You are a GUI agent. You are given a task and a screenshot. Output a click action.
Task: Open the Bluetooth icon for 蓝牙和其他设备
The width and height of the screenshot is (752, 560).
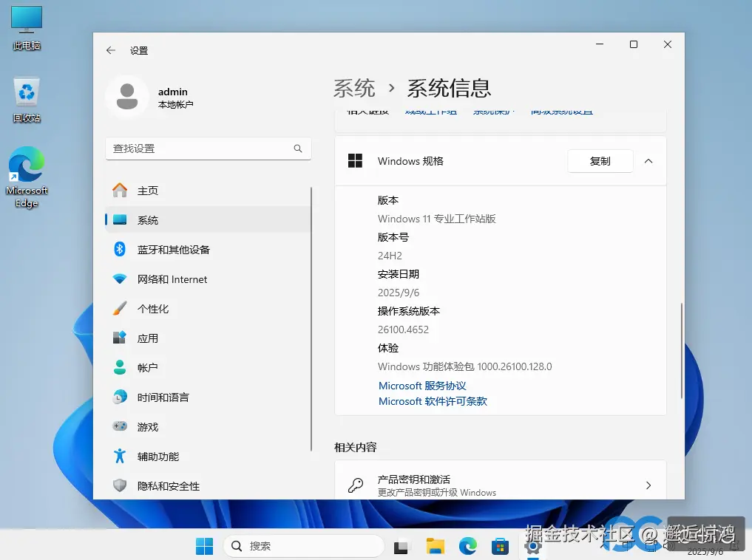tap(120, 249)
